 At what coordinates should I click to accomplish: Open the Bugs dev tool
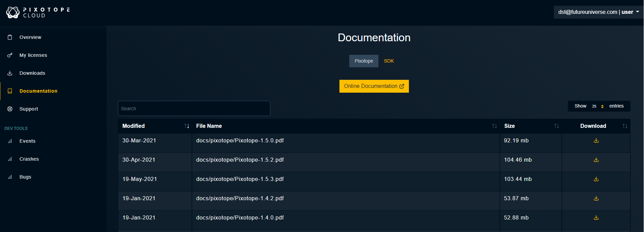click(25, 177)
